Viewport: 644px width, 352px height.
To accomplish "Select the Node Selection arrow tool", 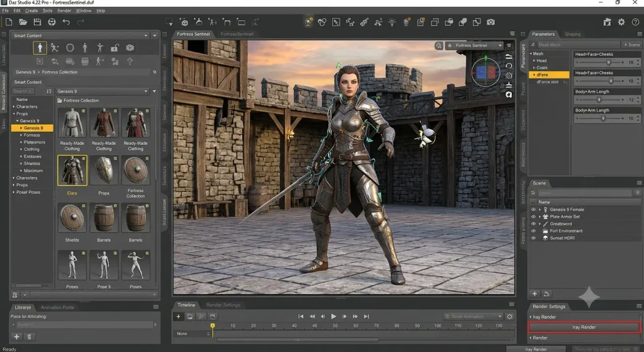I will pyautogui.click(x=336, y=22).
